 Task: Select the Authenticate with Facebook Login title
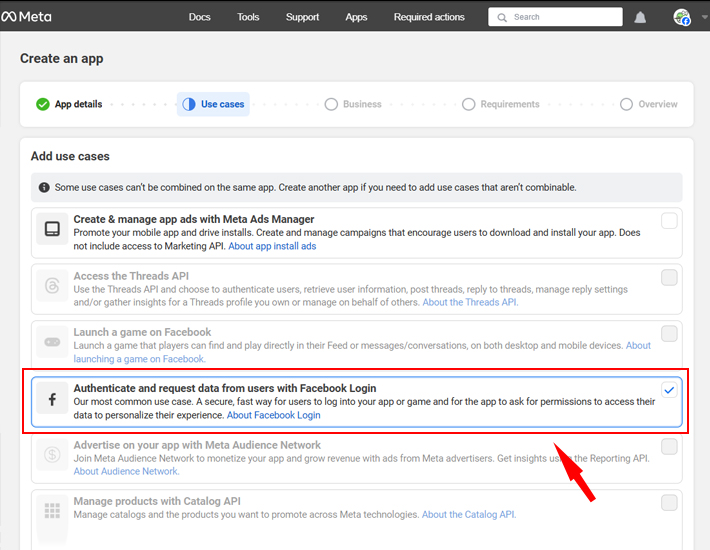tap(225, 388)
